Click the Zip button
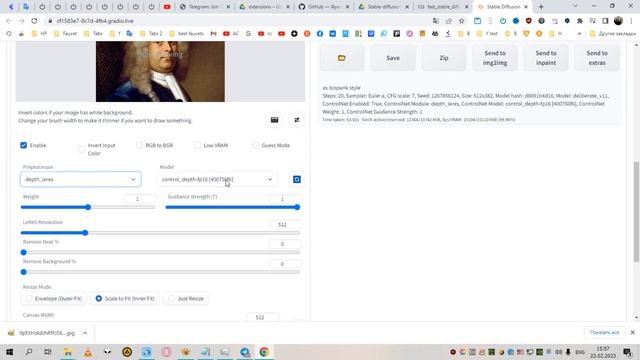Viewport: 640px width, 360px height. (444, 58)
